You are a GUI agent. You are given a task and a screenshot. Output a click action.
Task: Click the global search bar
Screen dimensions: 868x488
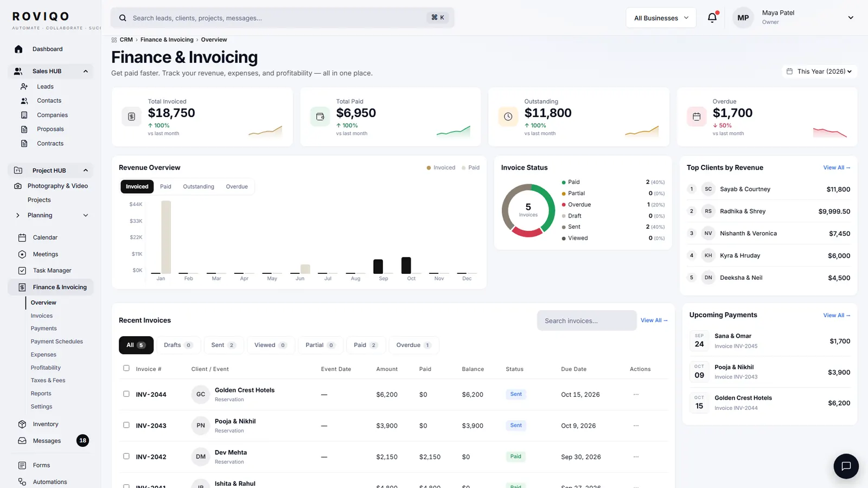pyautogui.click(x=283, y=18)
